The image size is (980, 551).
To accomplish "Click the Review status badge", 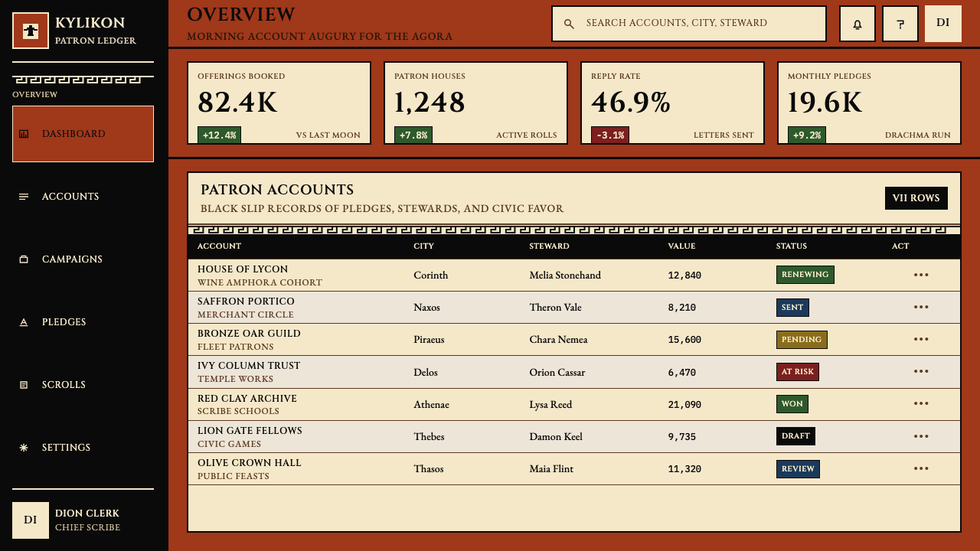I will (798, 468).
